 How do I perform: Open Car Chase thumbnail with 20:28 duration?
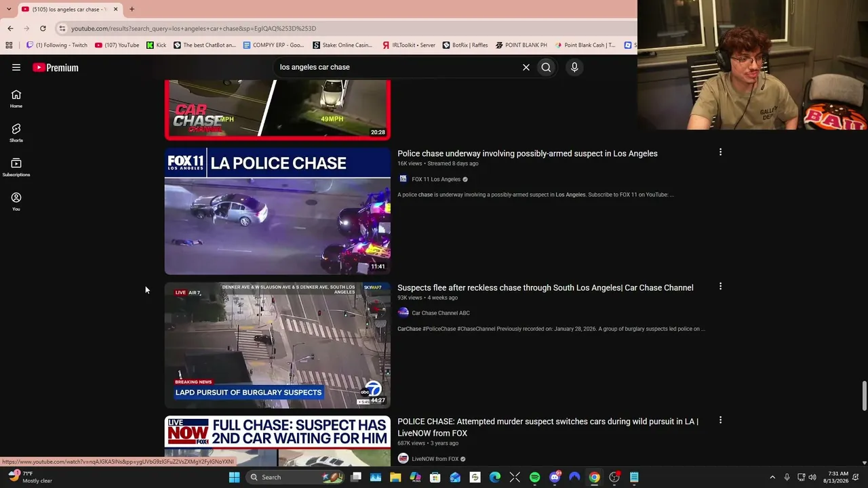277,109
